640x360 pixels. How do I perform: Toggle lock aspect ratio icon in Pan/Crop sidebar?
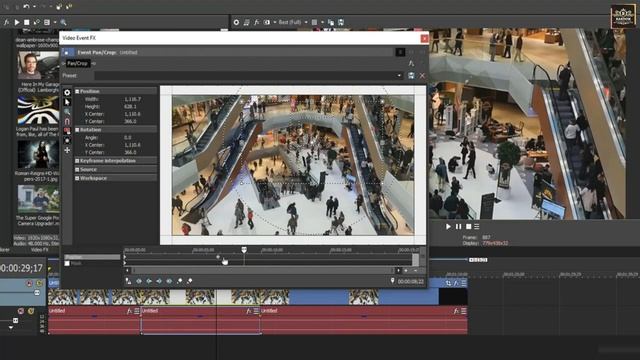pos(67,131)
